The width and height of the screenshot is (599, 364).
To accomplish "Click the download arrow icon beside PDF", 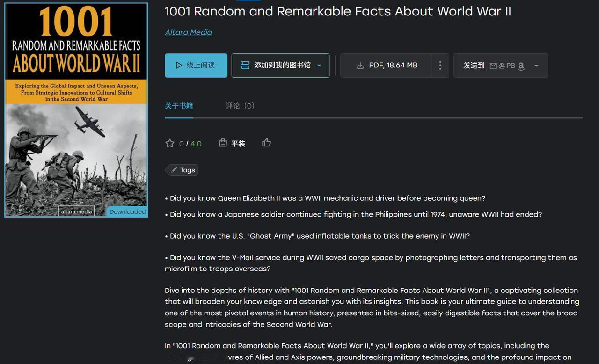I will point(360,66).
